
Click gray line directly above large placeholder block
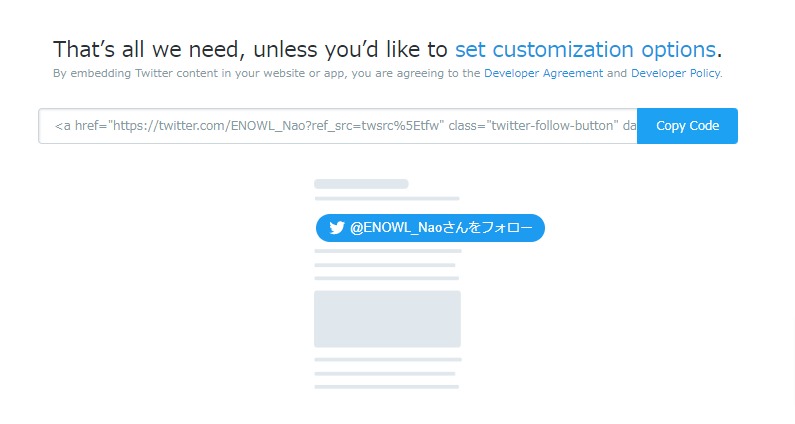pyautogui.click(x=386, y=278)
